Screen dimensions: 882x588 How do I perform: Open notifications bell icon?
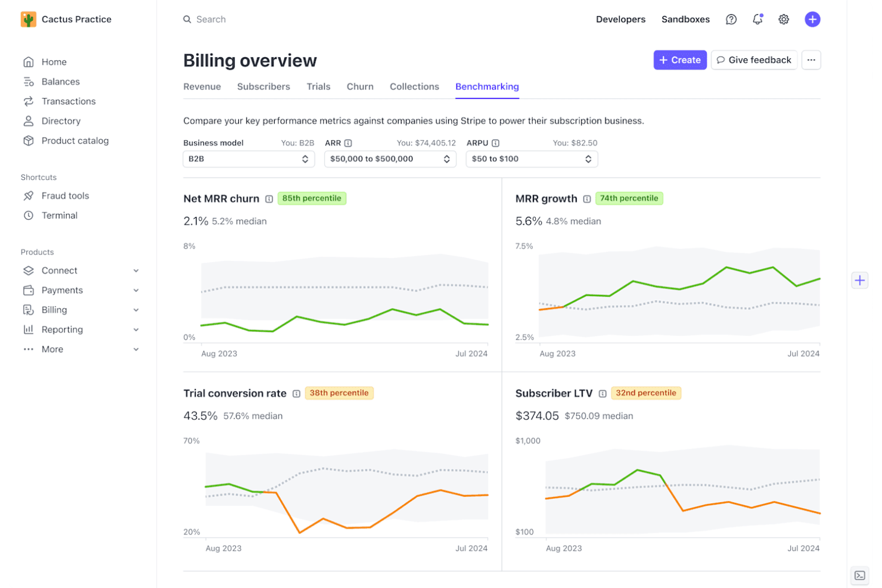click(757, 19)
